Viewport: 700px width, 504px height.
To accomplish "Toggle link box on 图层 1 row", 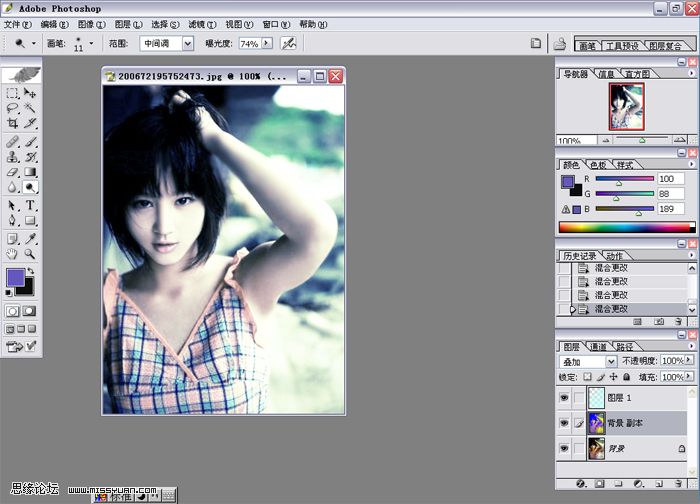I will pyautogui.click(x=579, y=397).
